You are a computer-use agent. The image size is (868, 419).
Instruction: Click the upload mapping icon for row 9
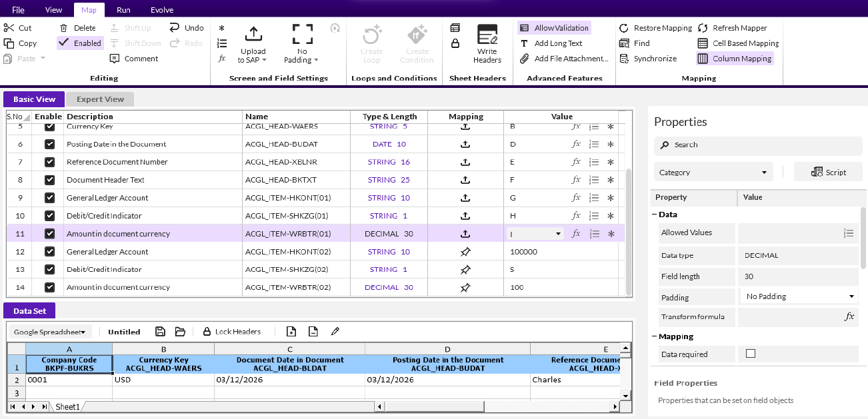[466, 198]
